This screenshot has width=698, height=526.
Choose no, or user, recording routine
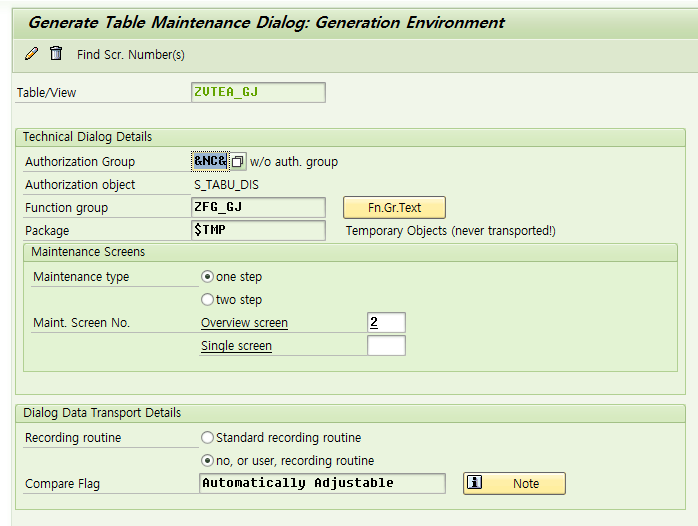click(x=207, y=461)
